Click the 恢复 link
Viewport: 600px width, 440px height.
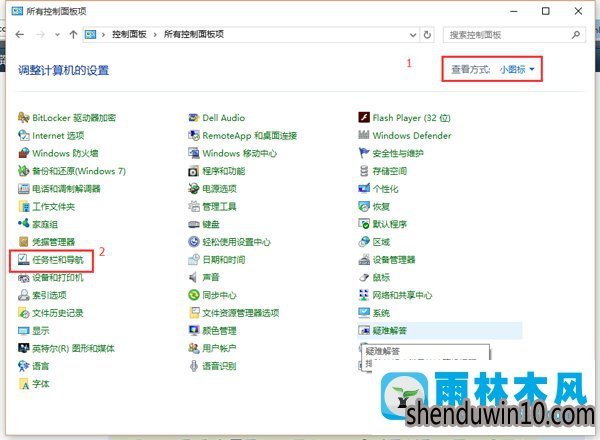pyautogui.click(x=381, y=207)
